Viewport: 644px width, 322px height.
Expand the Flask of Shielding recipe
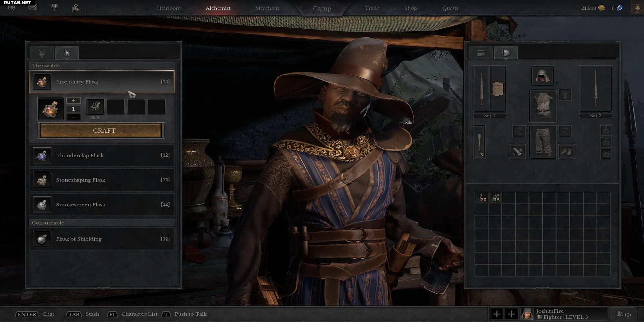[101, 239]
